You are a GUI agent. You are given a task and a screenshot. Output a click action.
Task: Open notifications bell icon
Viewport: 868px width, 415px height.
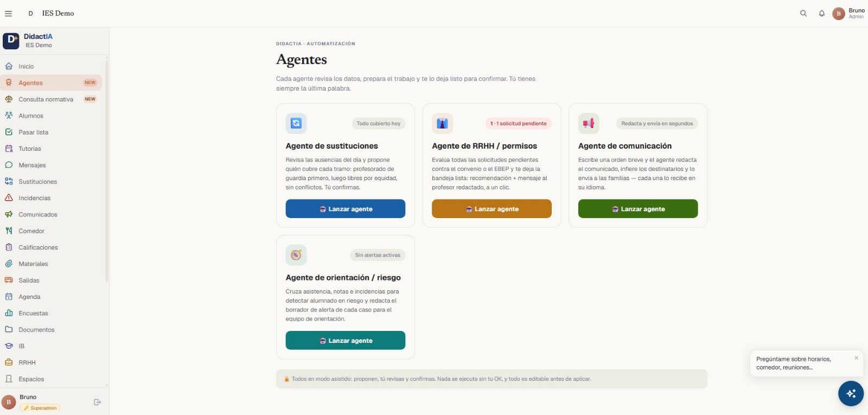822,14
